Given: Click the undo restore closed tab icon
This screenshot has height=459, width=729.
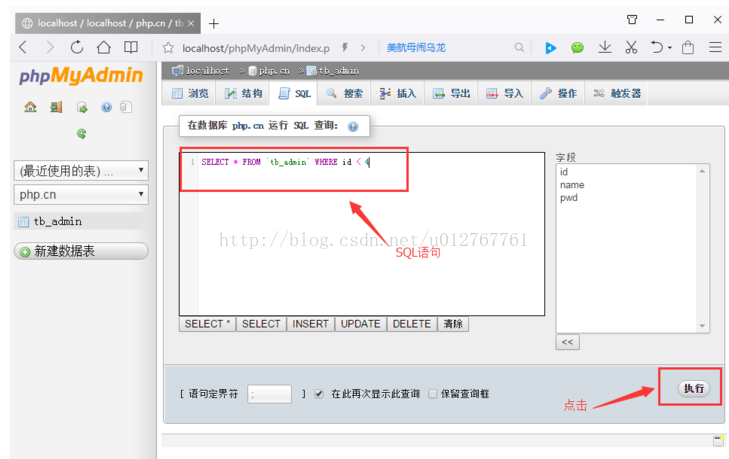Looking at the screenshot, I should 656,47.
